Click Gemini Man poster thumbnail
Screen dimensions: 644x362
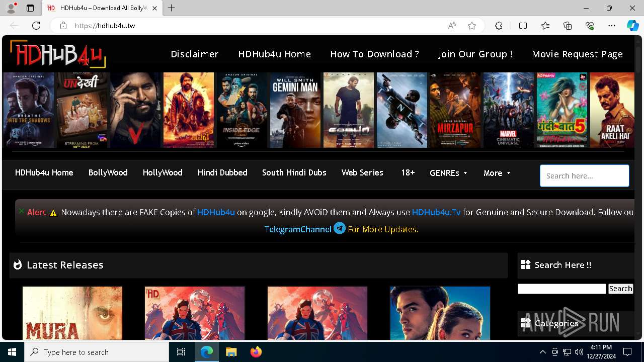[x=295, y=110]
